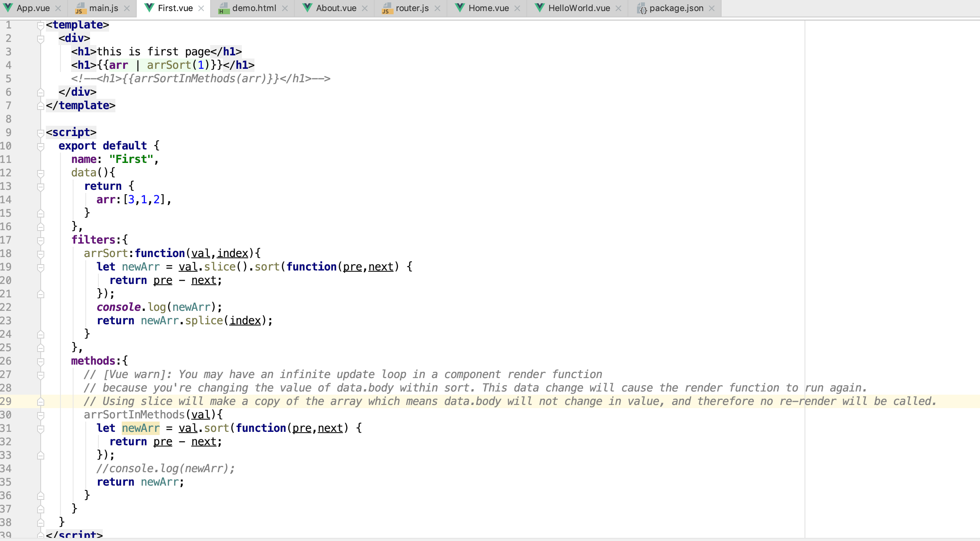
Task: Click the JSON icon on package.json tab
Action: pyautogui.click(x=642, y=8)
